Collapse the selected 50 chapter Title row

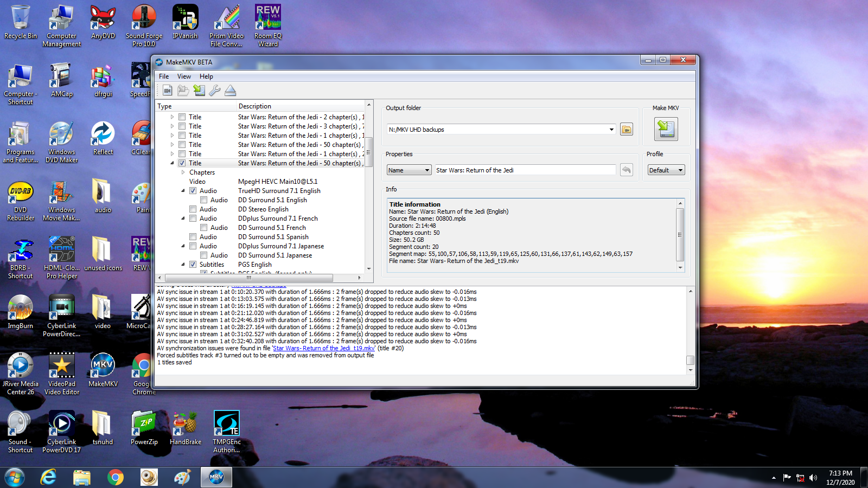(173, 163)
